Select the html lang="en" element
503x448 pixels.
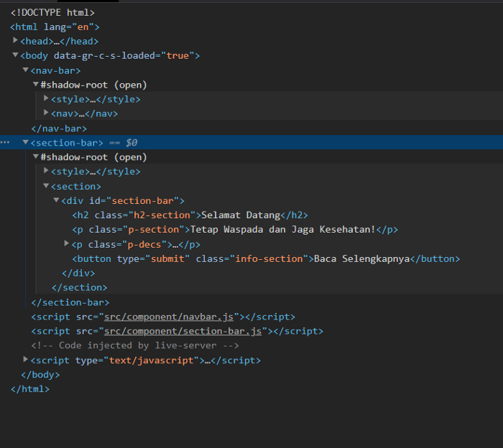pyautogui.click(x=55, y=27)
